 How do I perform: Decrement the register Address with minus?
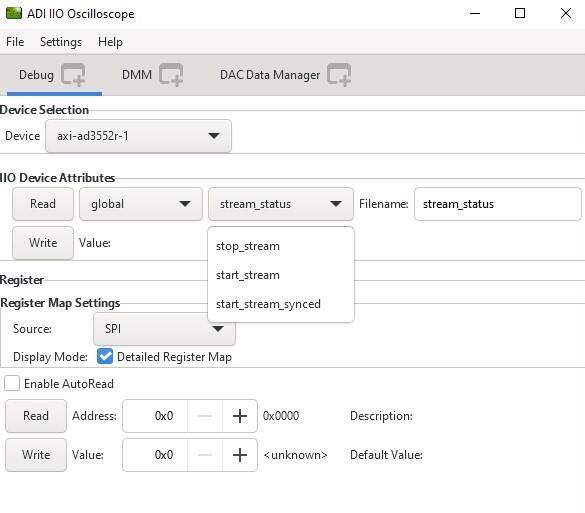pos(205,416)
